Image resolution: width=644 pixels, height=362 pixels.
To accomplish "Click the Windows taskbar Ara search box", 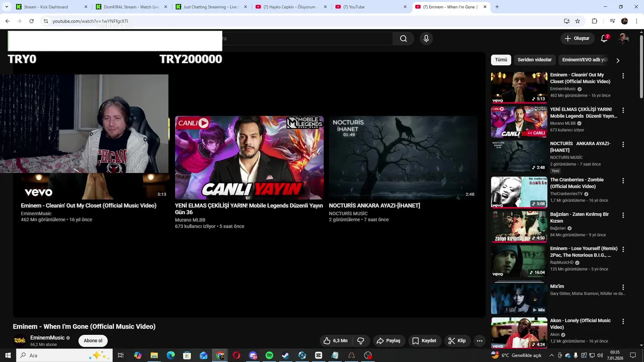I will [64, 355].
